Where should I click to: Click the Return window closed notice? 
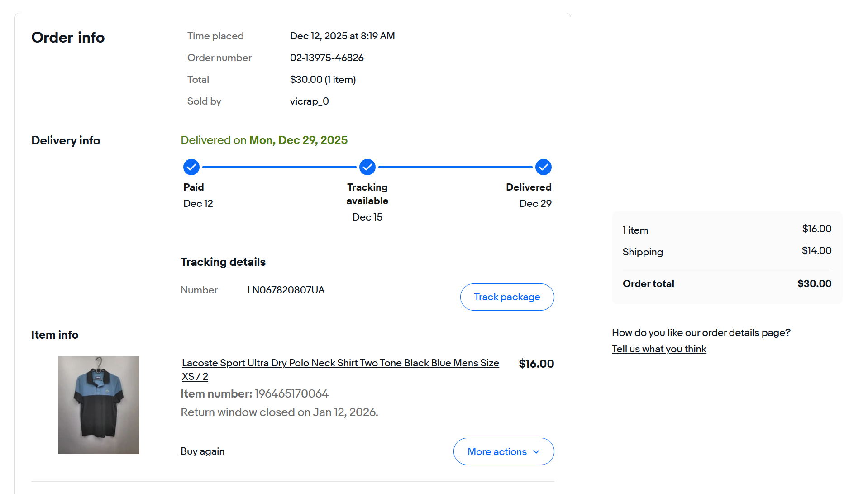pos(279,412)
